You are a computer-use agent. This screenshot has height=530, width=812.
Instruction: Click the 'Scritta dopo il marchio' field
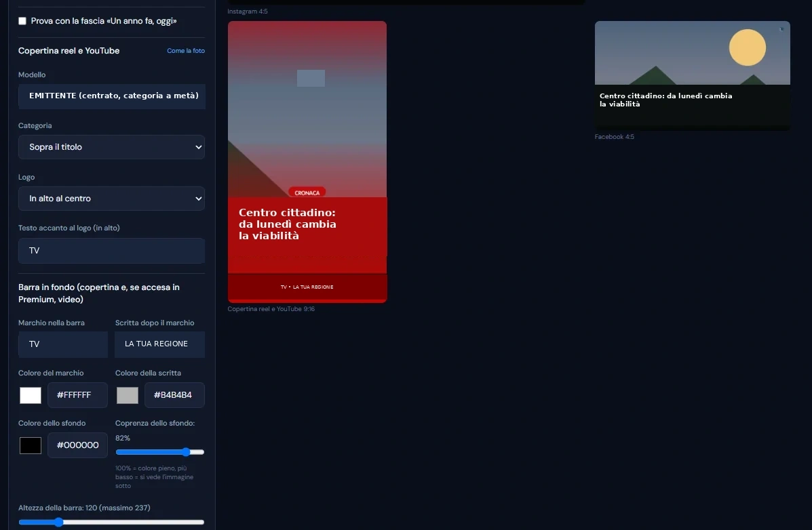coord(159,344)
